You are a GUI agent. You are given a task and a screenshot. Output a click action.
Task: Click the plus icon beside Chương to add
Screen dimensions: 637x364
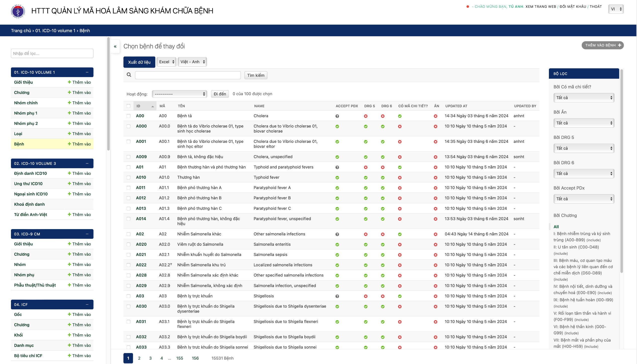click(x=69, y=92)
